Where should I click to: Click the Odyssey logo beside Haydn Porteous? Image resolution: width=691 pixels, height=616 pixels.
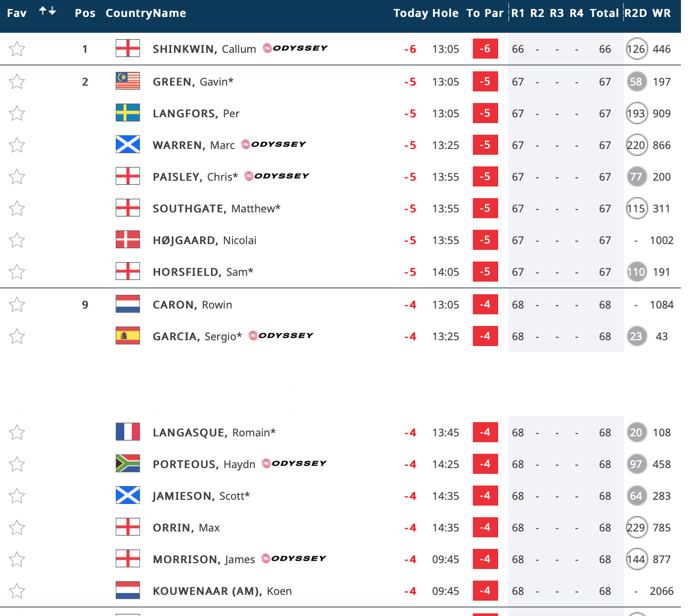[294, 463]
